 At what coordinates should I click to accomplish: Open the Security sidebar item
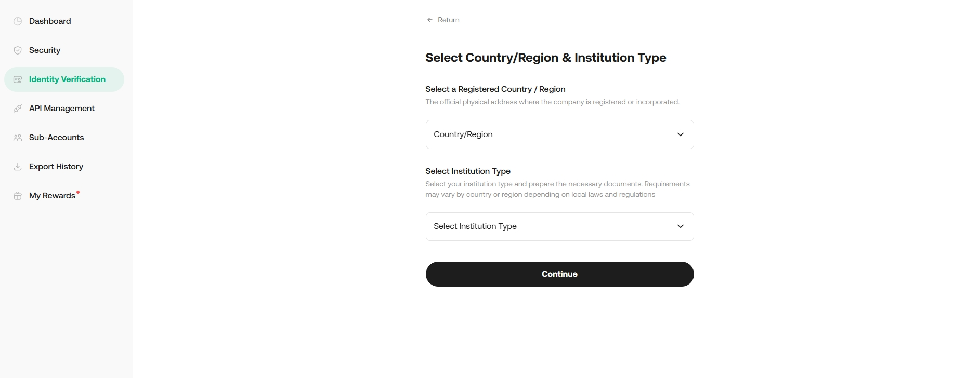45,50
